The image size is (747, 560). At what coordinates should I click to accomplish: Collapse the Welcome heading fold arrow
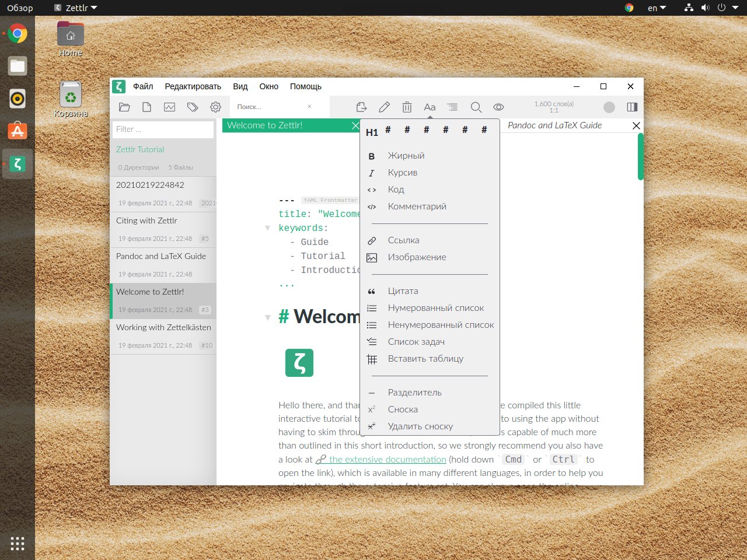[267, 317]
